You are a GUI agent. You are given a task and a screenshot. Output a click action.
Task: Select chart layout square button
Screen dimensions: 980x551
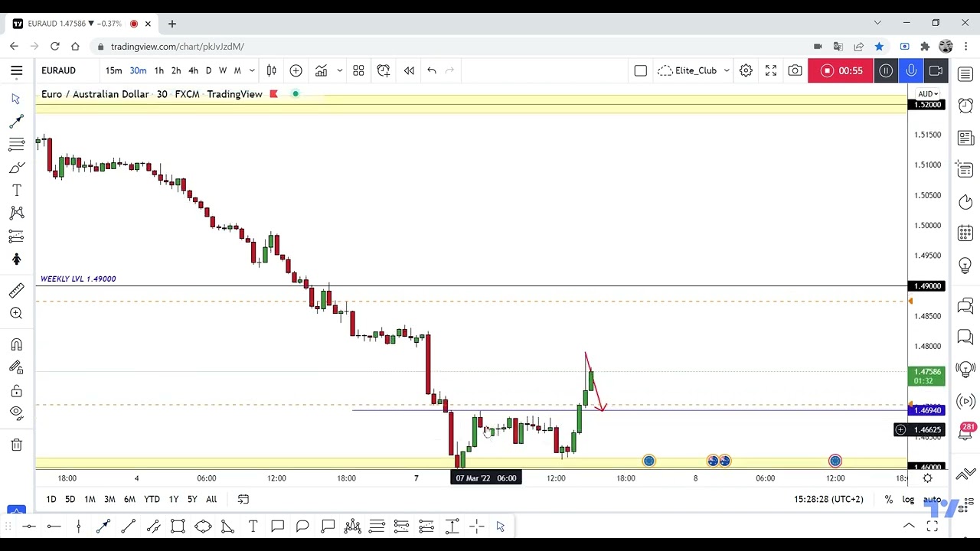click(x=641, y=70)
